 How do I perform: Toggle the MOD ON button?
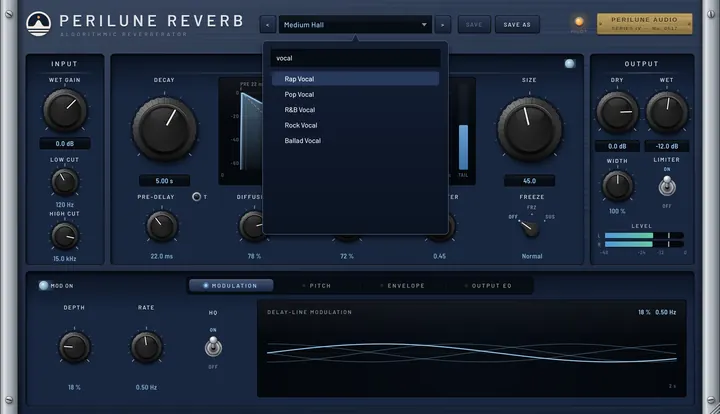44,285
